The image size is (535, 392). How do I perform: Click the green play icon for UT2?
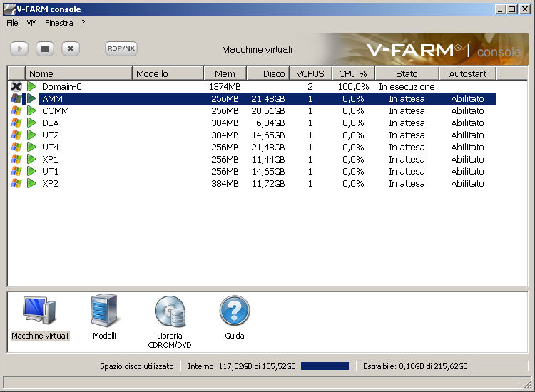click(x=31, y=135)
